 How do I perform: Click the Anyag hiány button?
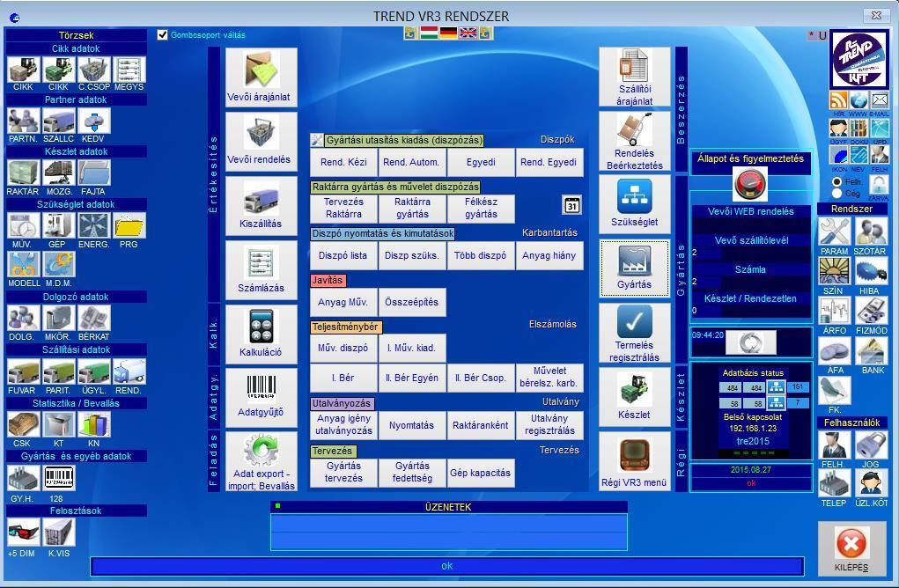pyautogui.click(x=549, y=255)
